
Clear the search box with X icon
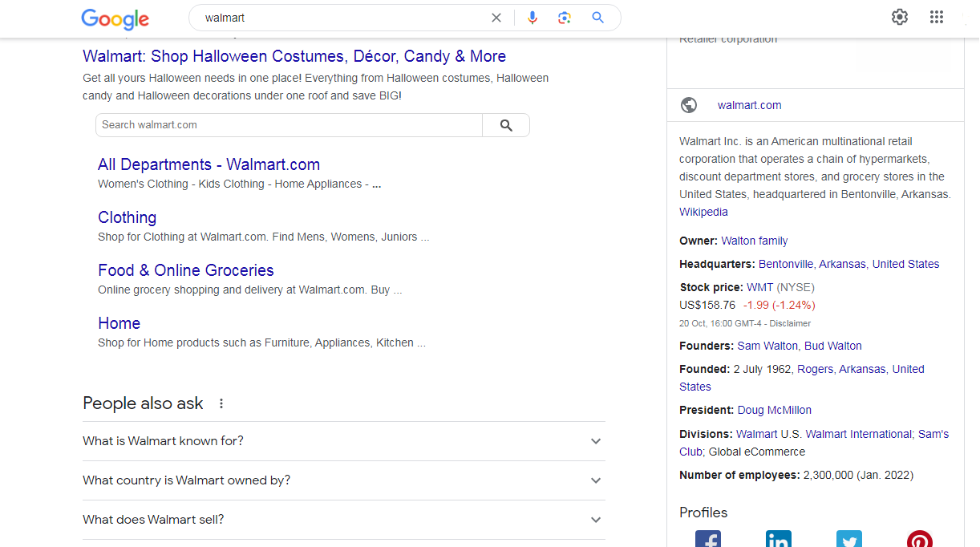496,18
